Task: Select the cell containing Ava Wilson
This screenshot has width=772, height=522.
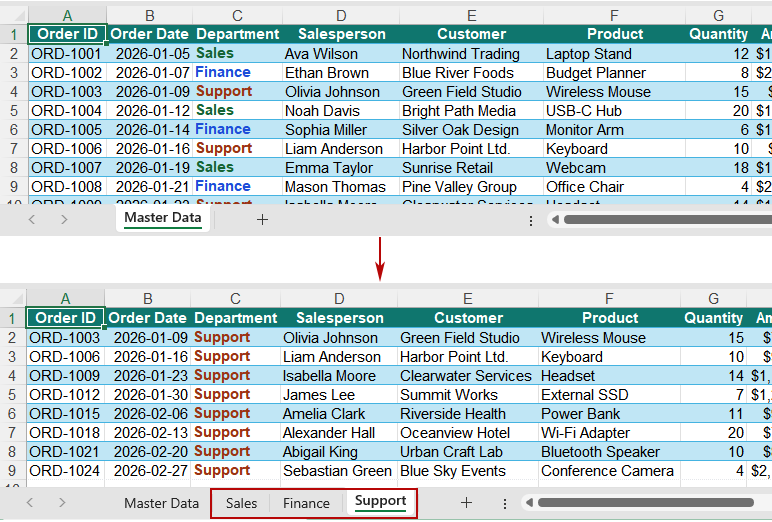Action: coord(341,54)
